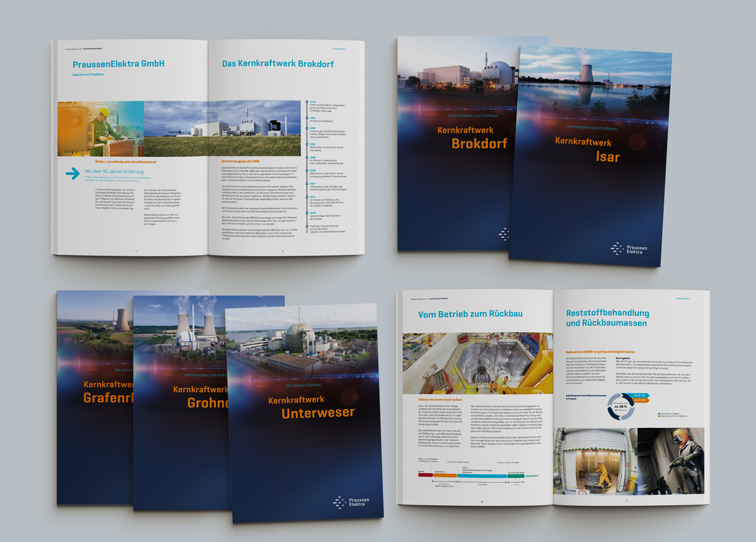Image resolution: width=756 pixels, height=542 pixels.
Task: Click the 2011 timeline marker
Action: tap(307, 197)
